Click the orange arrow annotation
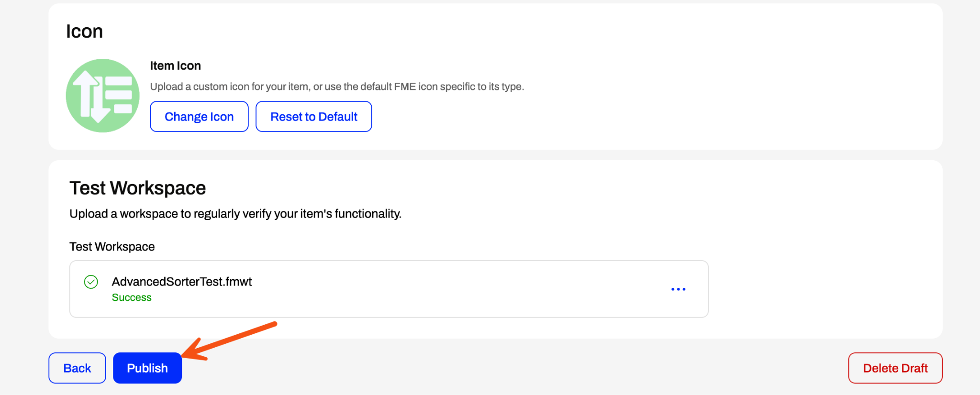 coord(229,341)
